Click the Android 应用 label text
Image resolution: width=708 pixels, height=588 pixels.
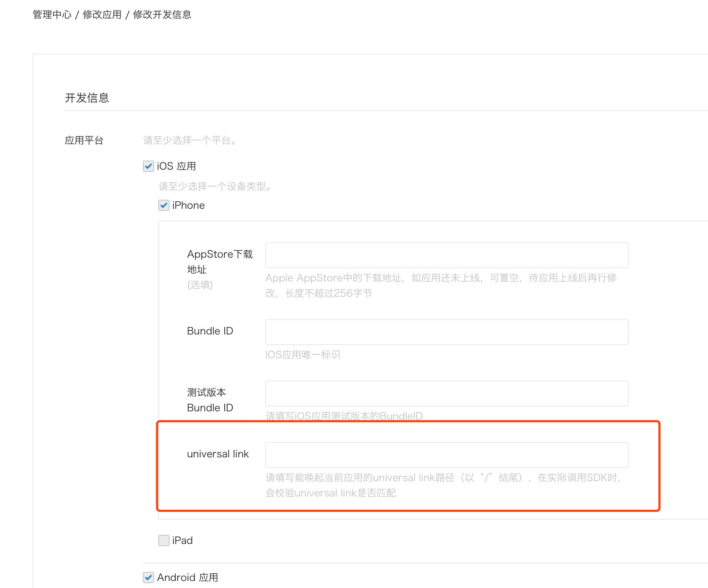coord(188,578)
